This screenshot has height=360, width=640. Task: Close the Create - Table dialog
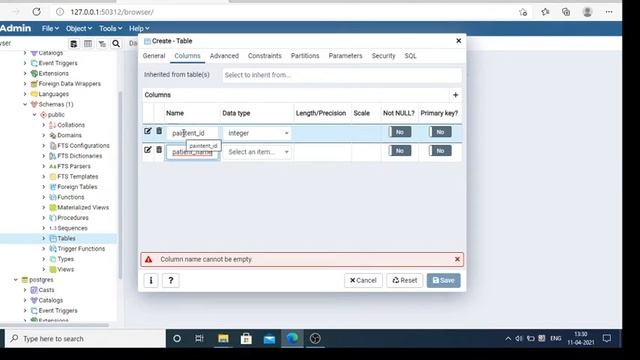pos(458,41)
